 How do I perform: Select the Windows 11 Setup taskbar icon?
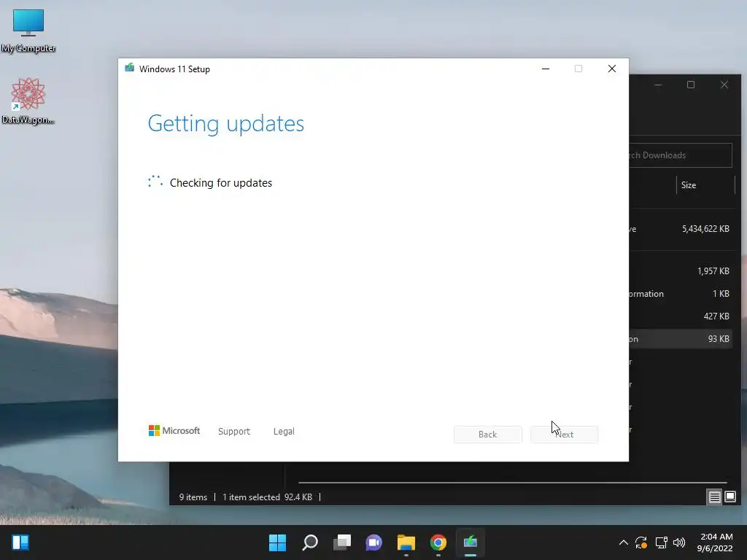(x=471, y=542)
